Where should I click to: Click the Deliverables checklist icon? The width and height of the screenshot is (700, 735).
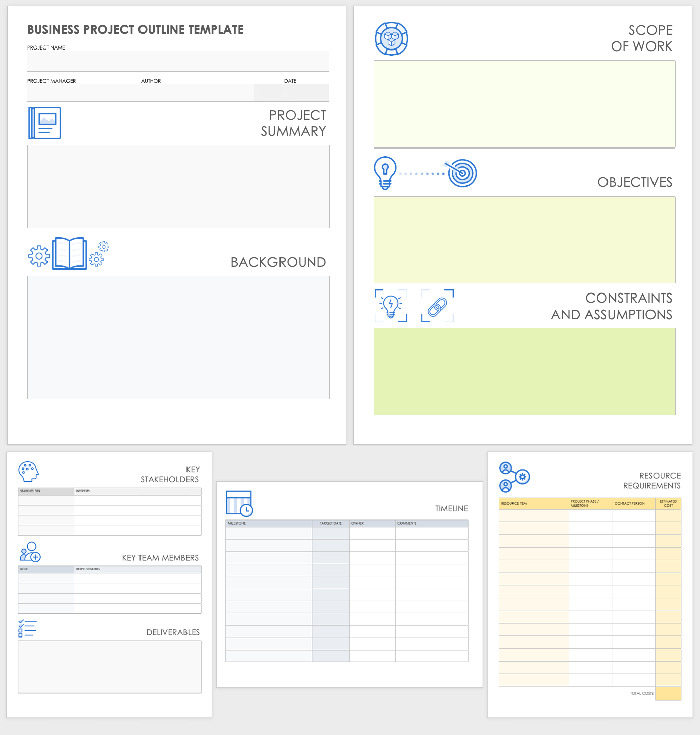27,628
